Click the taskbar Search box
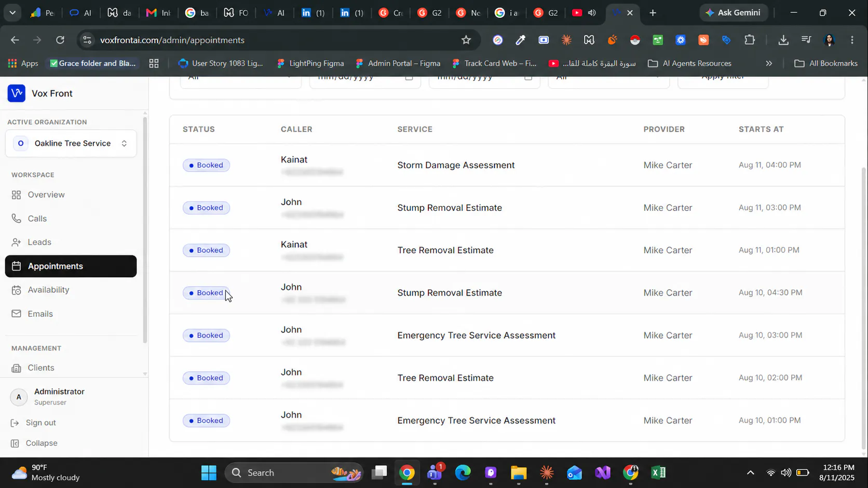868x488 pixels. [x=294, y=472]
